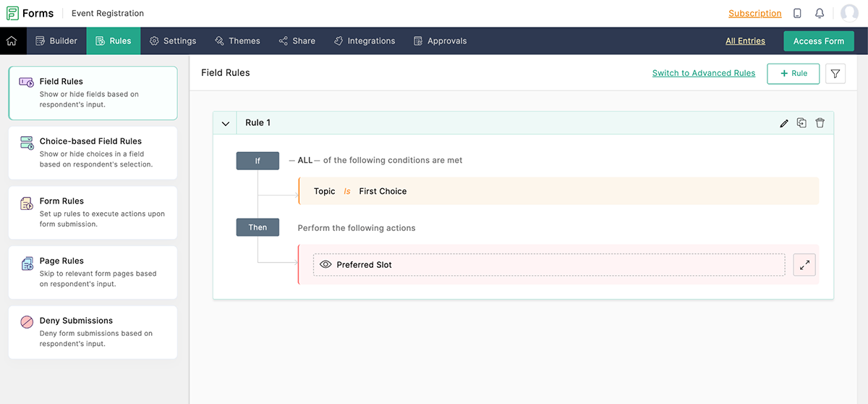Open the Integrations tab
The height and width of the screenshot is (404, 868).
click(365, 41)
